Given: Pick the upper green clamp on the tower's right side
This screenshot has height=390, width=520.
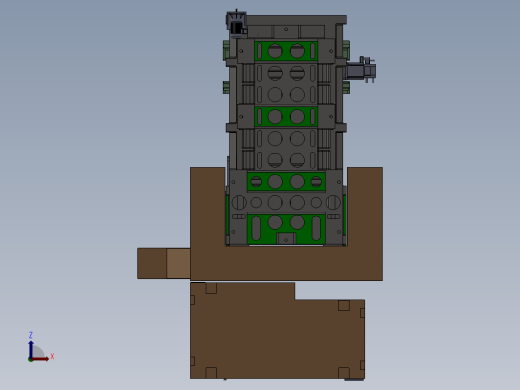Looking at the screenshot, I should click(x=346, y=50).
